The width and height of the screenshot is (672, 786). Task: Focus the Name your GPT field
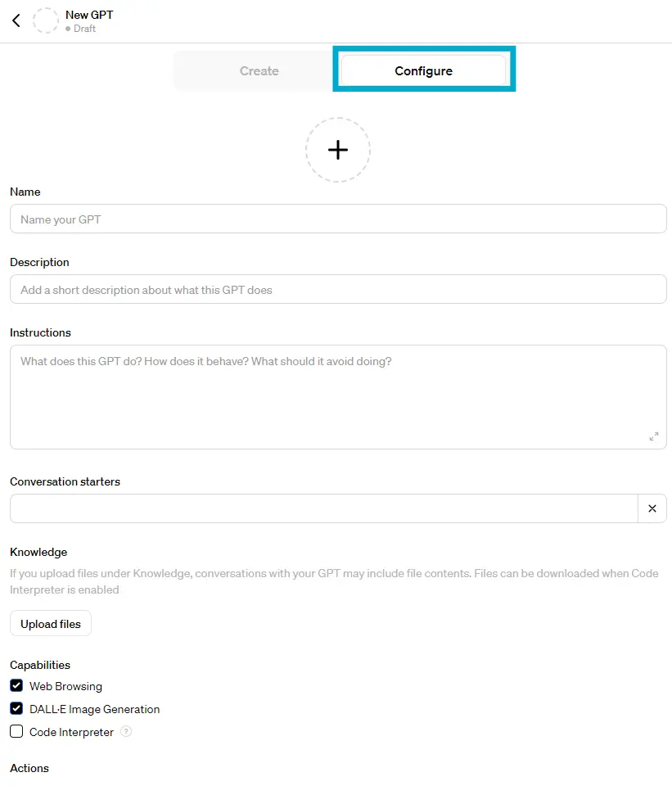click(338, 219)
